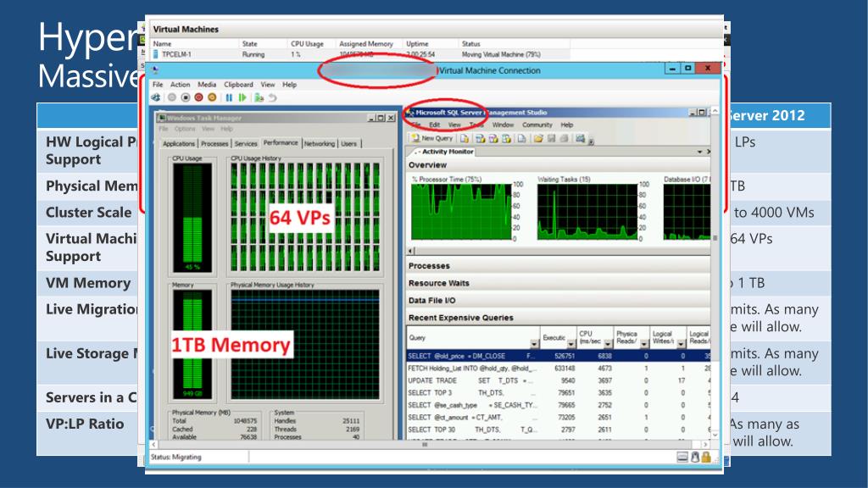Open the Action menu
The image size is (868, 488).
pyautogui.click(x=180, y=85)
